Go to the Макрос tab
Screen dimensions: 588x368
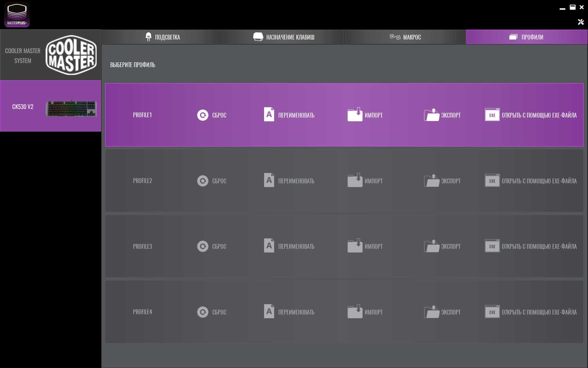pos(405,37)
